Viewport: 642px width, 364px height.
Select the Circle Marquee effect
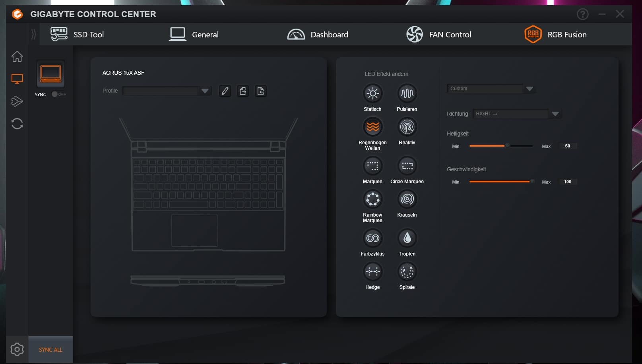[407, 166]
